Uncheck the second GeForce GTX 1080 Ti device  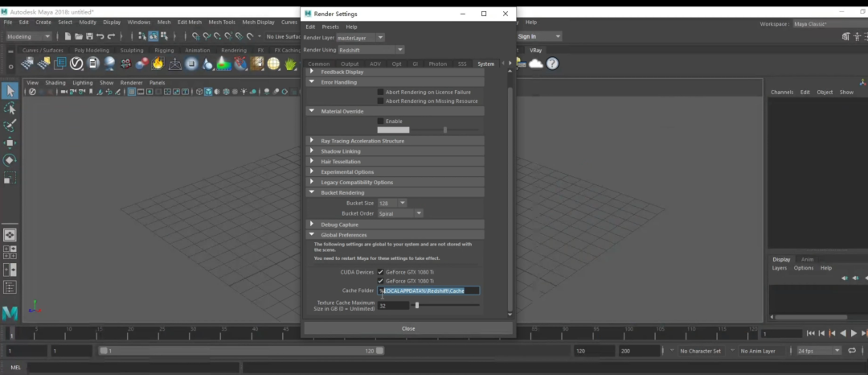coord(380,281)
